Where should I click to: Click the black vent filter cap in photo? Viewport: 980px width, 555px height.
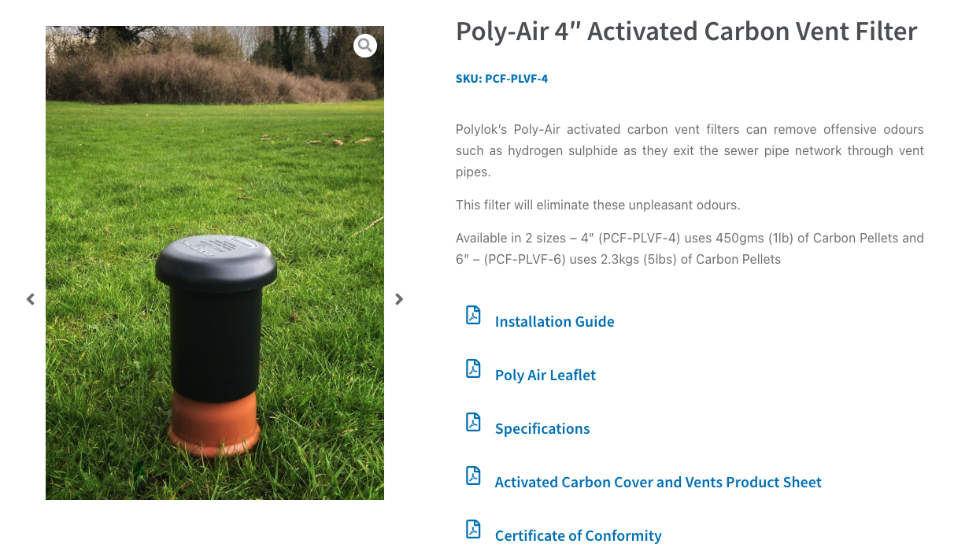(216, 262)
